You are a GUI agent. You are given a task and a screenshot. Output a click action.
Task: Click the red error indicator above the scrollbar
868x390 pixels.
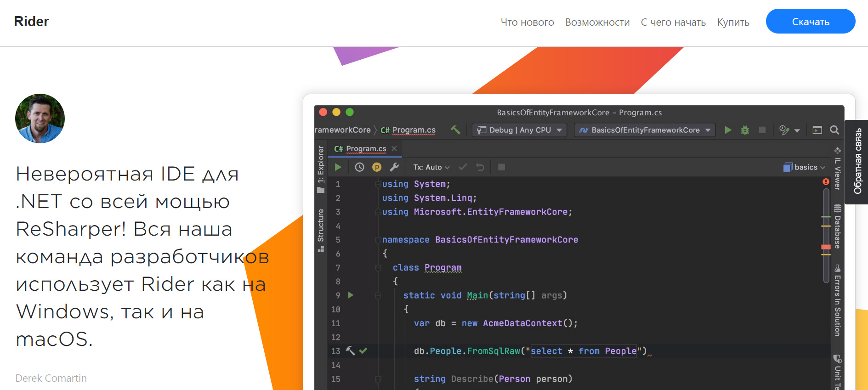point(826,182)
